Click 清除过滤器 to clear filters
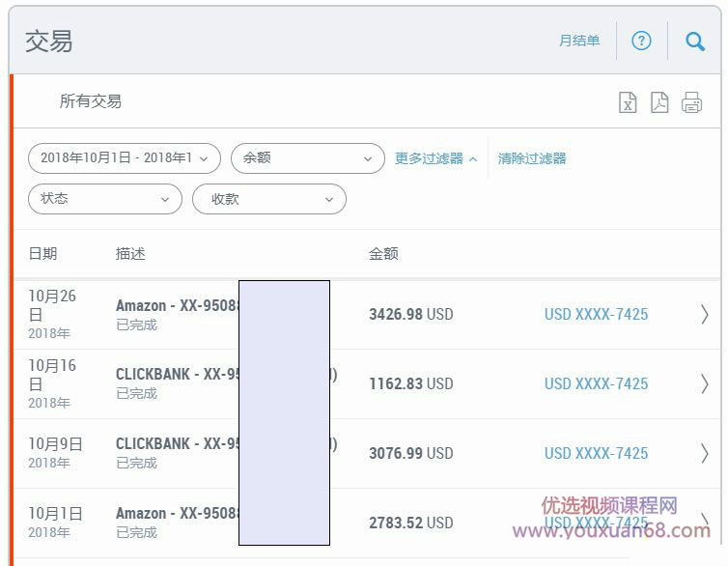 click(x=532, y=158)
